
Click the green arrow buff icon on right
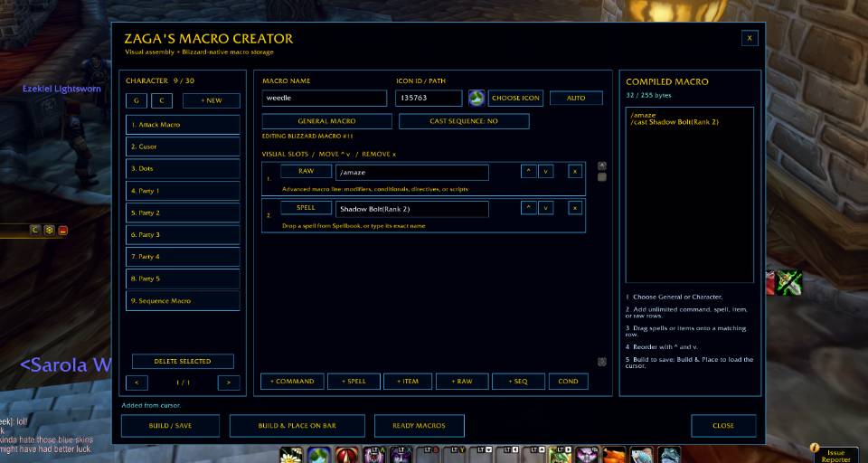tap(789, 282)
